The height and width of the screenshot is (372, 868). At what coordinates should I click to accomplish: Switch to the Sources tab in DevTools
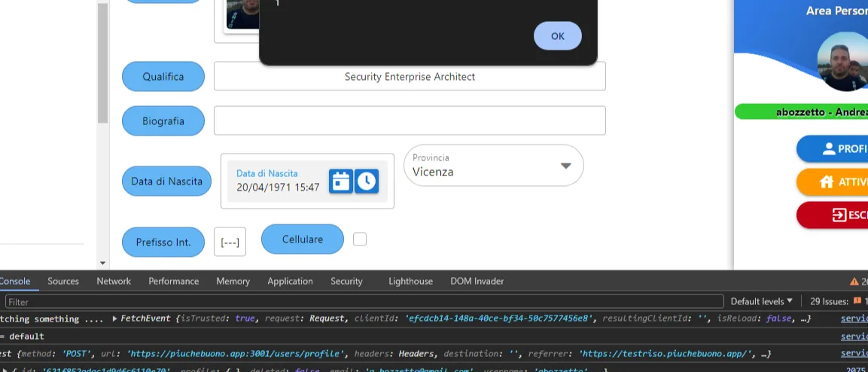[x=63, y=281]
